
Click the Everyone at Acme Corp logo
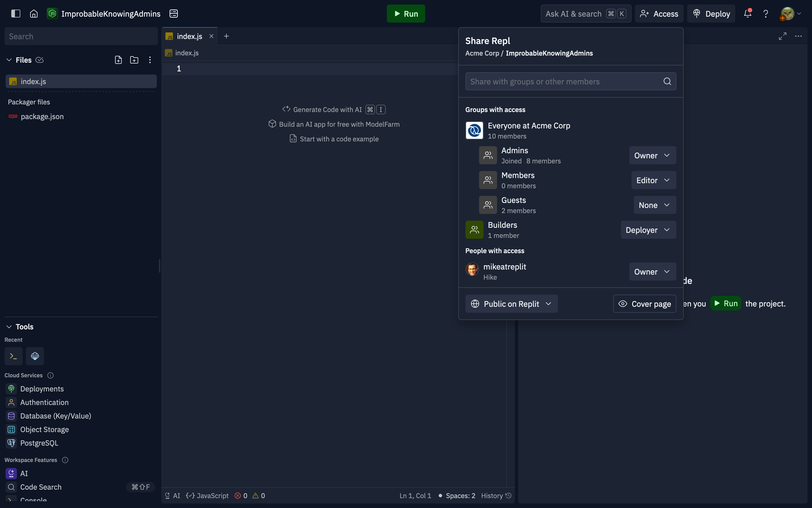click(x=474, y=130)
